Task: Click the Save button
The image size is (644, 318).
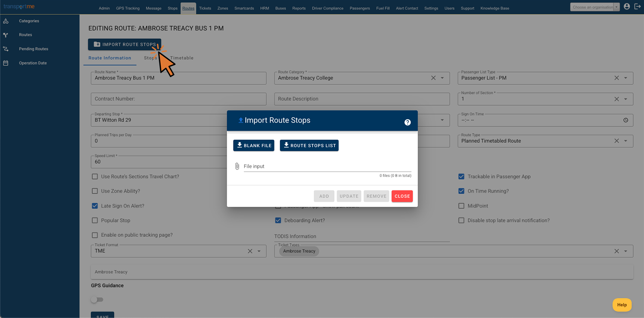Action: pyautogui.click(x=102, y=315)
